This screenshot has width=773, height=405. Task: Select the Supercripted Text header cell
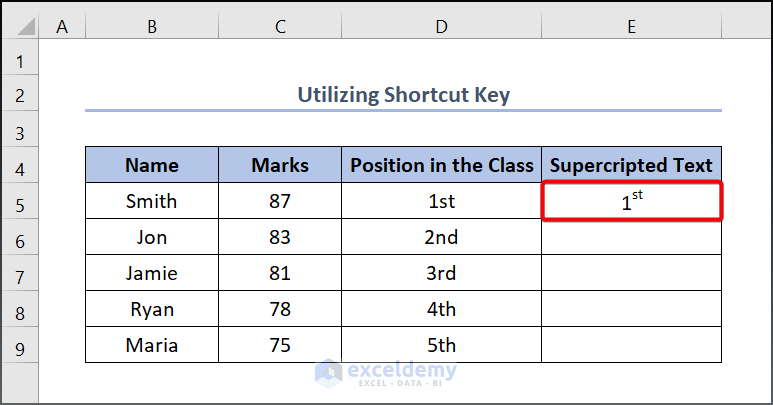[x=631, y=165]
